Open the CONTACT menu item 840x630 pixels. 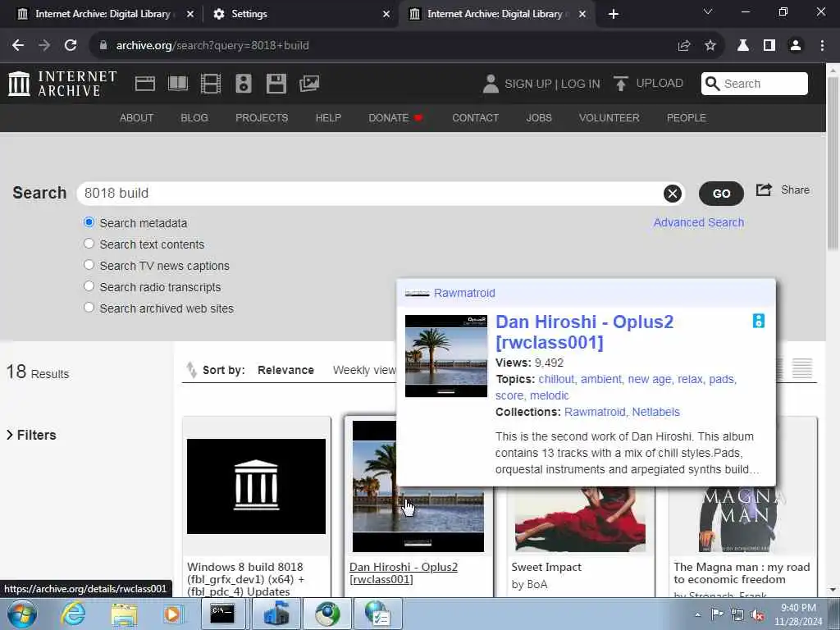[x=475, y=118]
